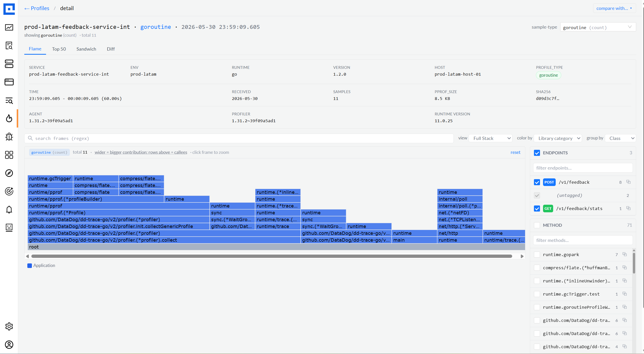This screenshot has height=354, width=644.
Task: Copy the GET /v1/feedback/stats endpoint
Action: point(628,208)
